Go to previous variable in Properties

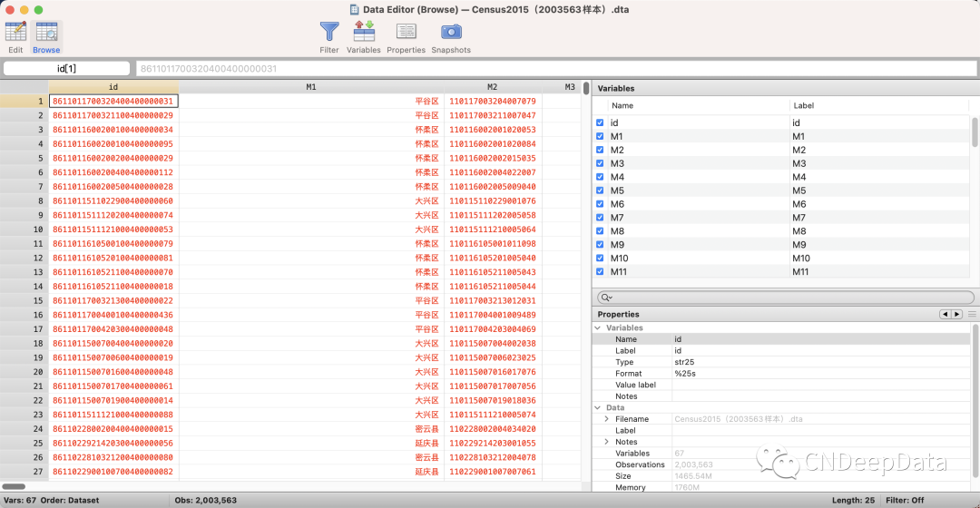(x=945, y=314)
